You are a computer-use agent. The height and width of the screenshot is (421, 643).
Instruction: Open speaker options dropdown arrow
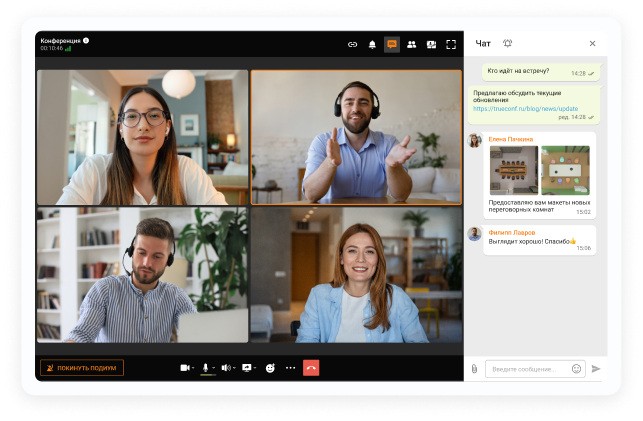234,368
